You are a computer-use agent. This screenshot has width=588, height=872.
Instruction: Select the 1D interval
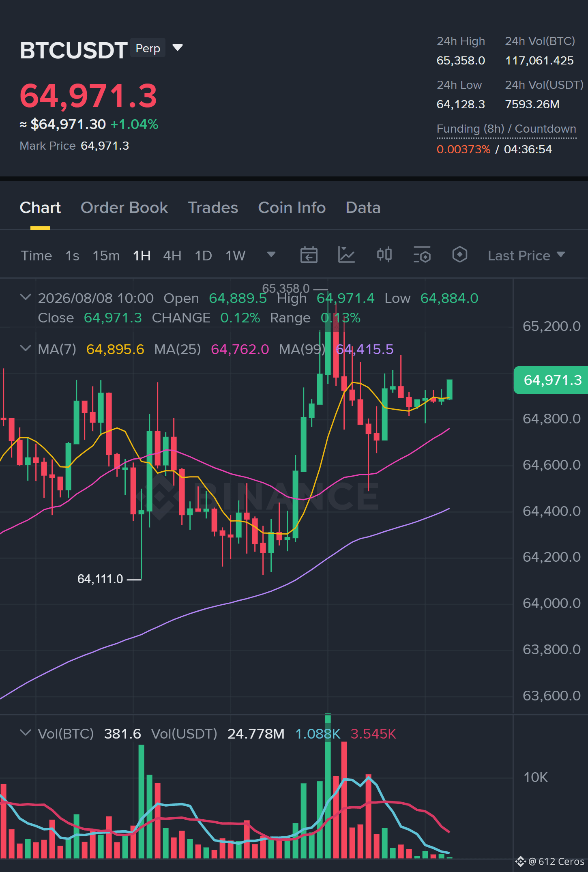click(204, 256)
